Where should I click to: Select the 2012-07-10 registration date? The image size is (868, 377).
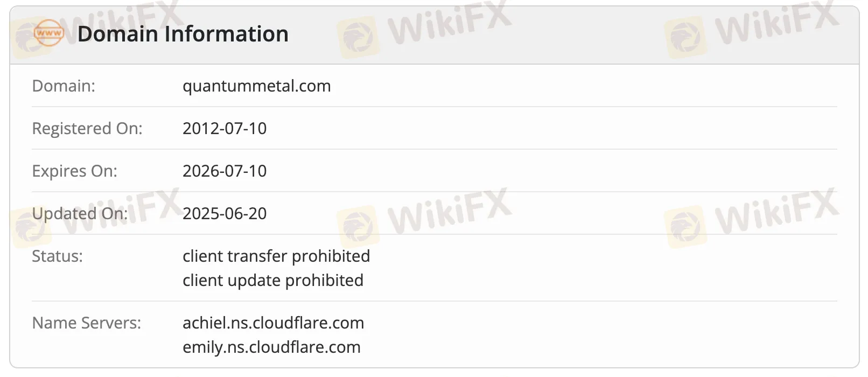pos(225,129)
